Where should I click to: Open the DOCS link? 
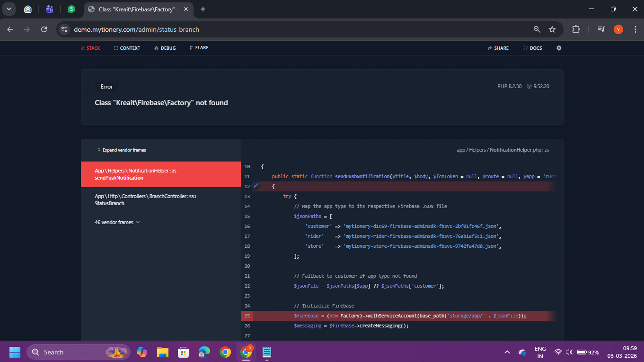[532, 48]
